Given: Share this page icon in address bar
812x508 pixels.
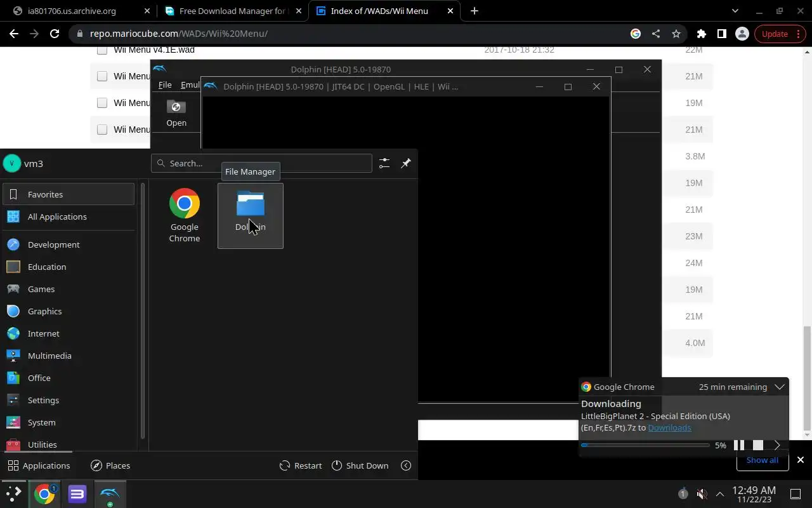Looking at the screenshot, I should [x=656, y=34].
